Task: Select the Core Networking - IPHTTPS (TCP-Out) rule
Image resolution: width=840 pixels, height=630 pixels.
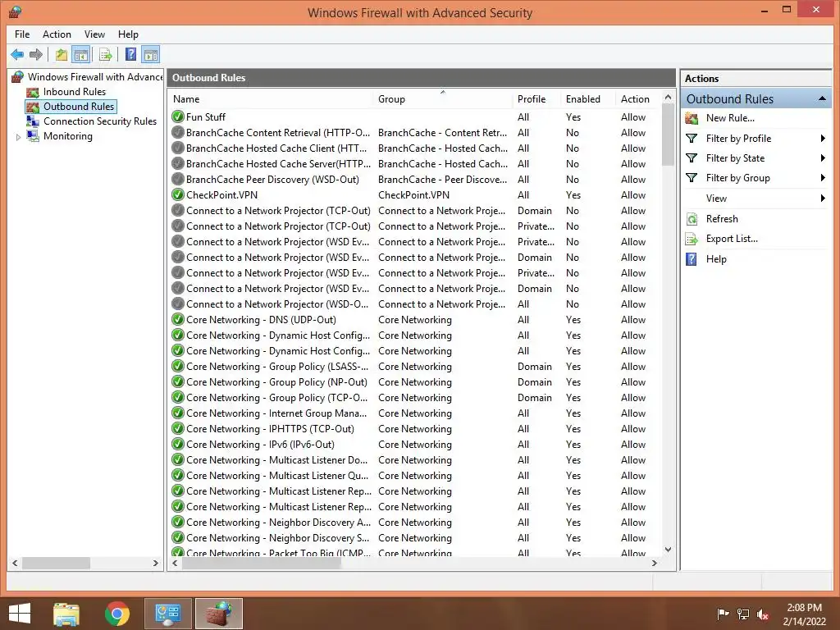Action: tap(415, 429)
